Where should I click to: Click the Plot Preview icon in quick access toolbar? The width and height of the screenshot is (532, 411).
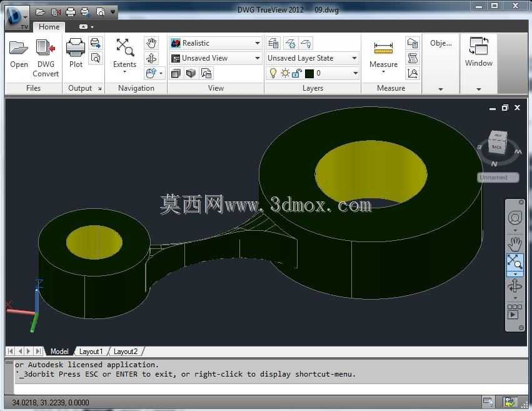[x=101, y=13]
